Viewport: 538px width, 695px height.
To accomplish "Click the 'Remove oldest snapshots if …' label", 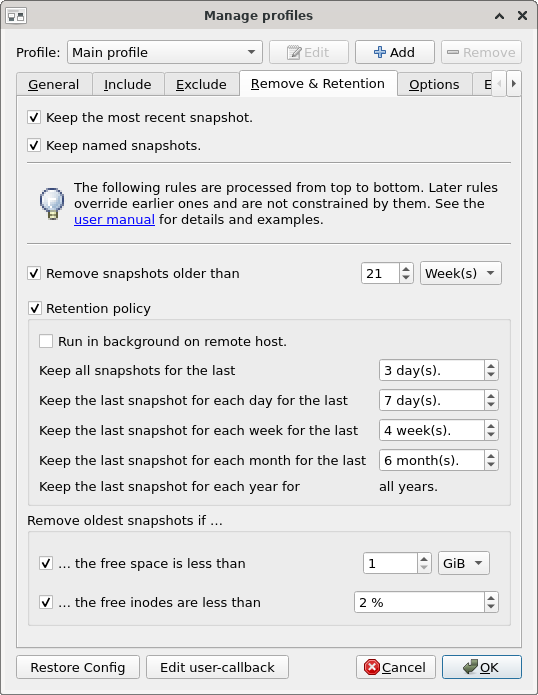I will tap(125, 520).
